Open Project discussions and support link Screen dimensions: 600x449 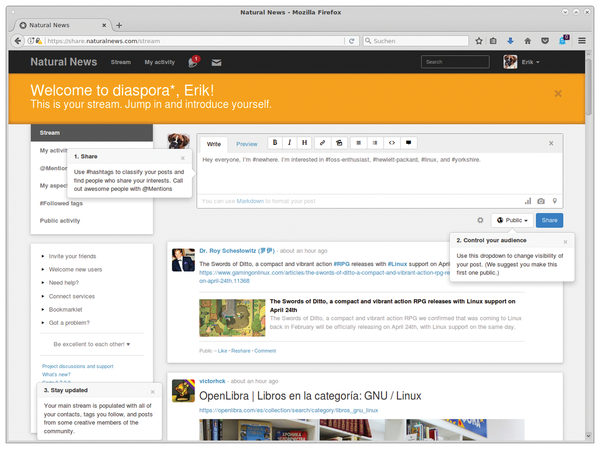click(78, 366)
